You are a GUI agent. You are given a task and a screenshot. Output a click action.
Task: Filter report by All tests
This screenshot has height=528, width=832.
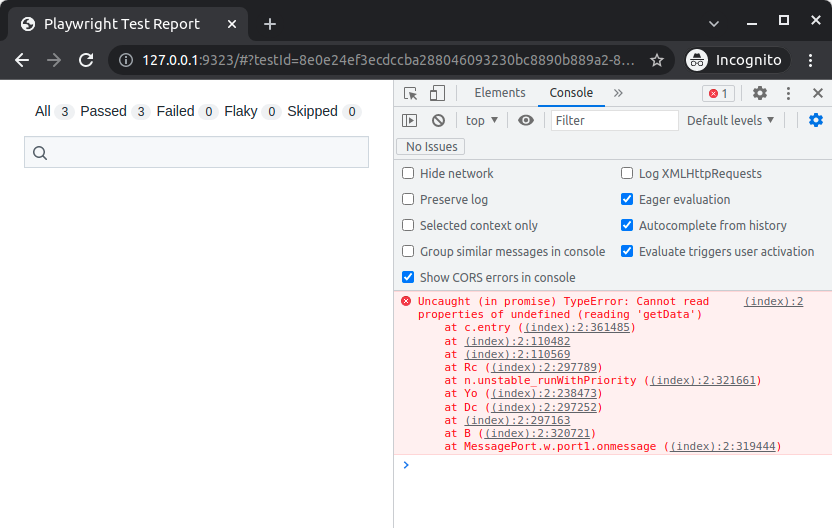pyautogui.click(x=53, y=111)
